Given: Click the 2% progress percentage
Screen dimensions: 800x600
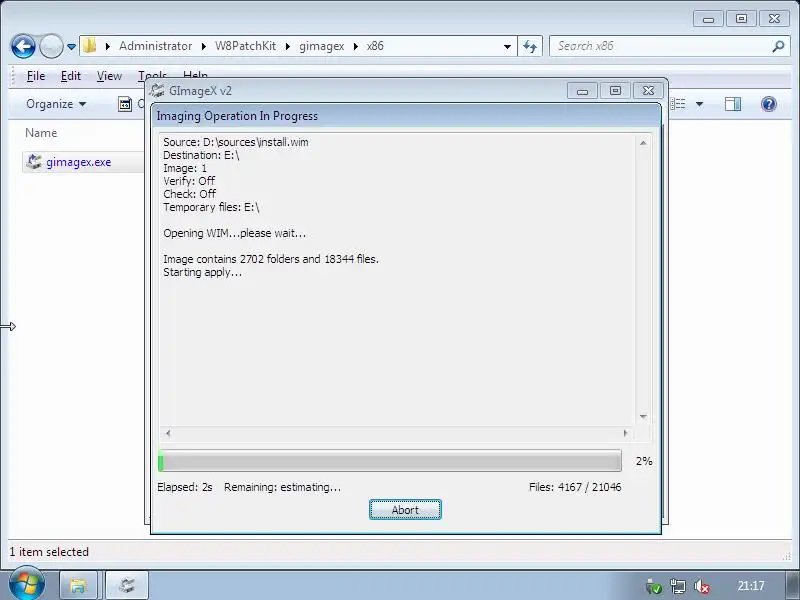Looking at the screenshot, I should (644, 461).
